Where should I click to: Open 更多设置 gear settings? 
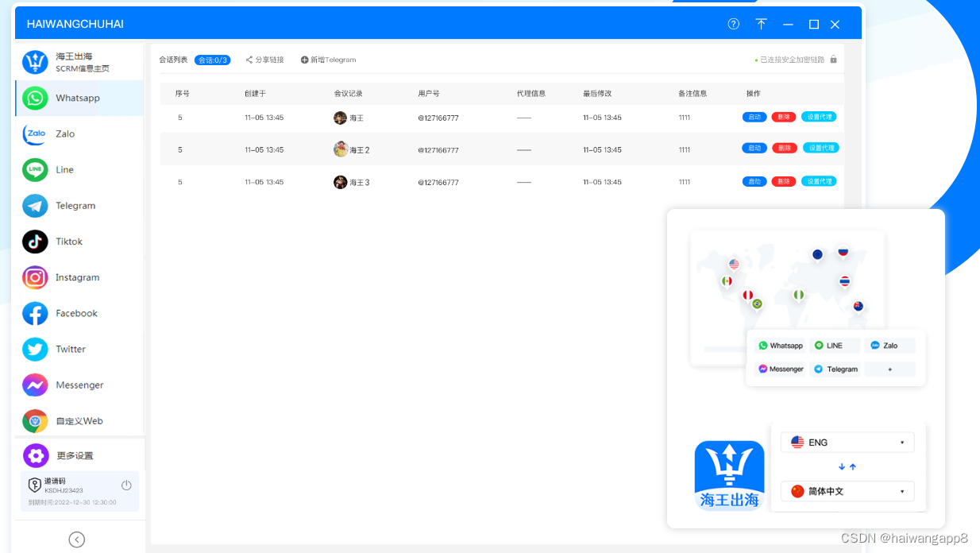pos(79,455)
